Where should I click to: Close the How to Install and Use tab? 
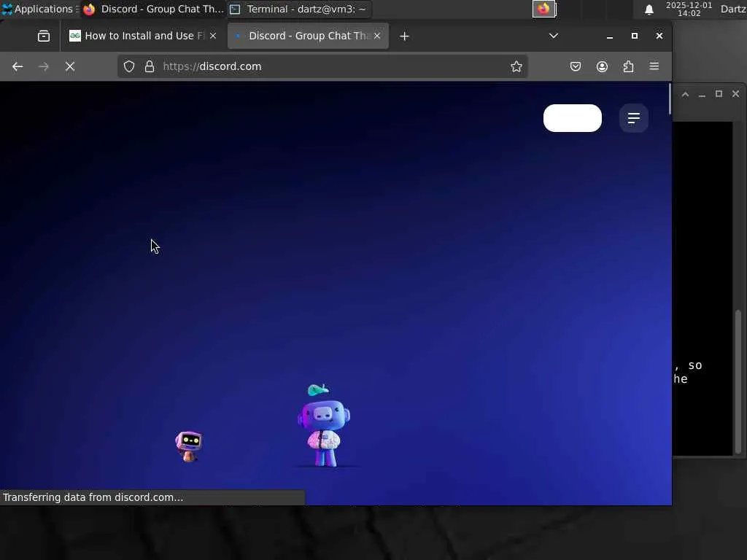[214, 36]
